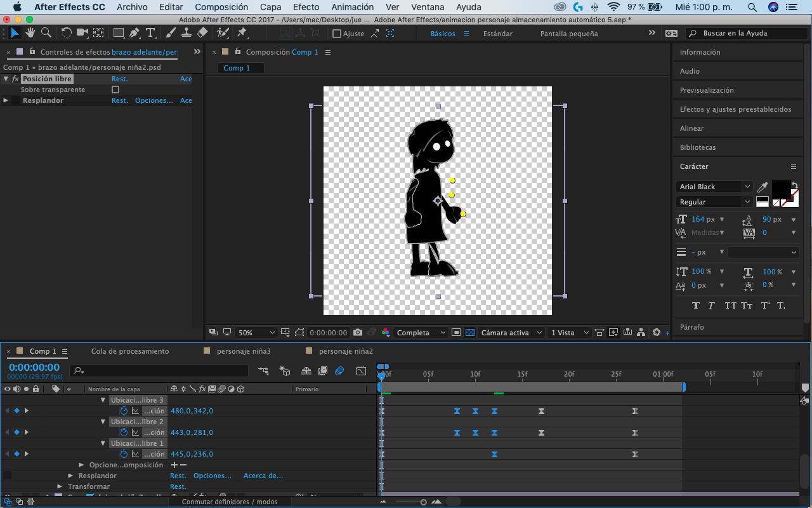Open the Graph Editor in timeline
This screenshot has height=508, width=812.
pyautogui.click(x=361, y=371)
